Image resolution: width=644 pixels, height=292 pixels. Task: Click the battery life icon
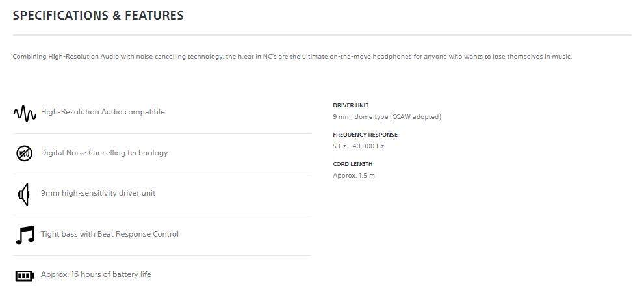(x=24, y=276)
